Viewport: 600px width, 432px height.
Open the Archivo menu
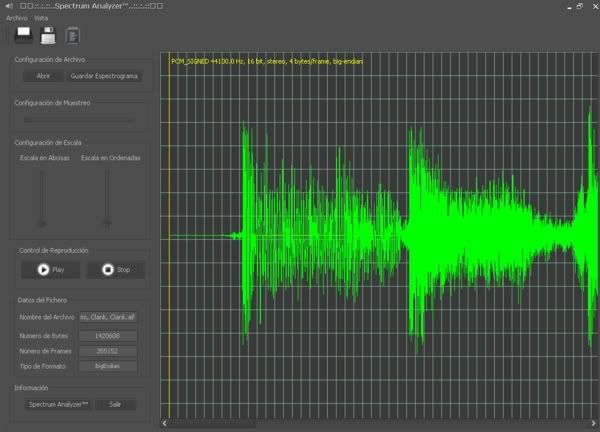tap(17, 18)
